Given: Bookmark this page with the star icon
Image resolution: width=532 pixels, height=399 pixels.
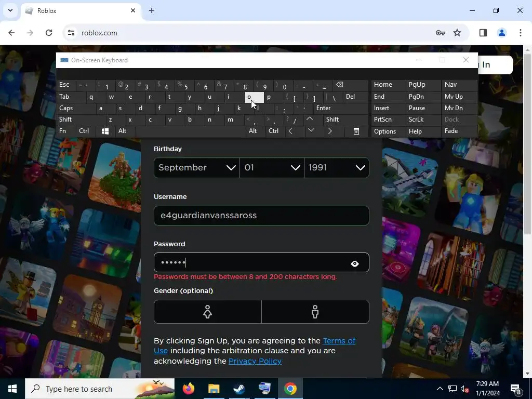Looking at the screenshot, I should pos(457,33).
